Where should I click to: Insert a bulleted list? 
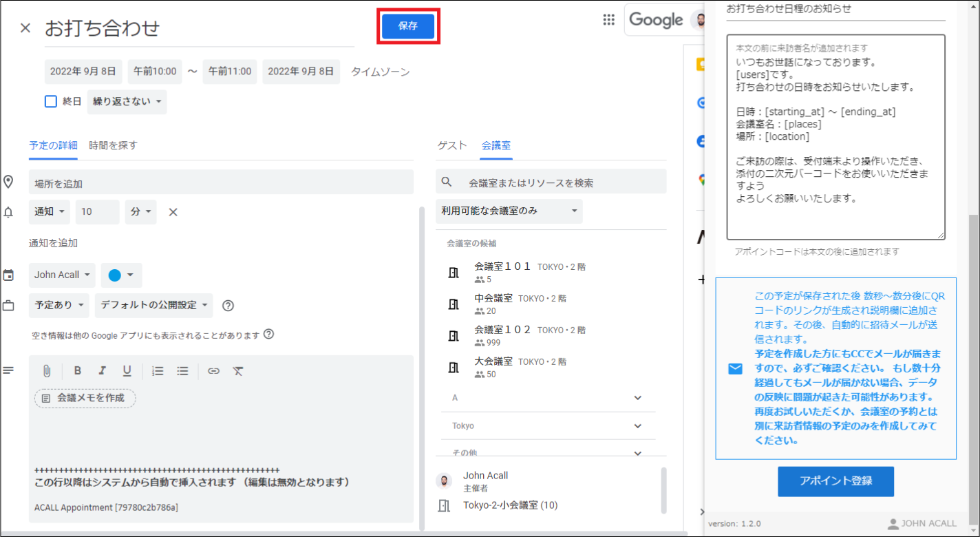pos(182,371)
